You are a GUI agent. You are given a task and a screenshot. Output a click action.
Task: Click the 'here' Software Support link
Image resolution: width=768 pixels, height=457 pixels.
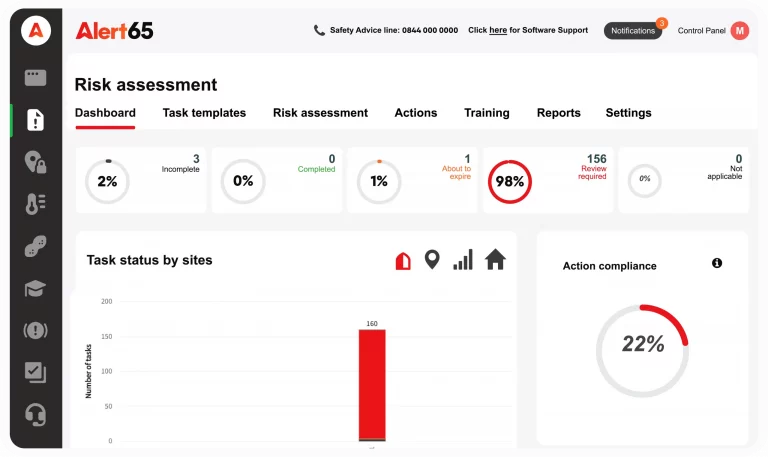[498, 31]
